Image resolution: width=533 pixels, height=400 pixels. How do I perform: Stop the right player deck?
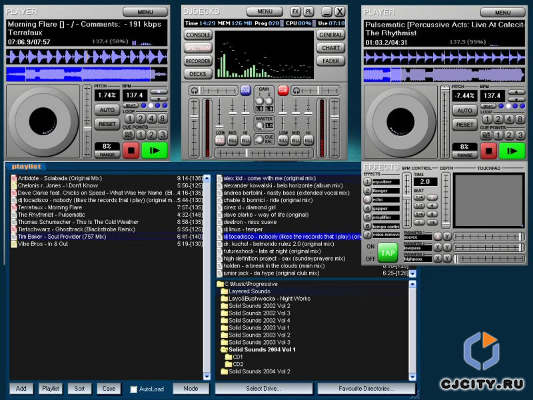point(489,151)
